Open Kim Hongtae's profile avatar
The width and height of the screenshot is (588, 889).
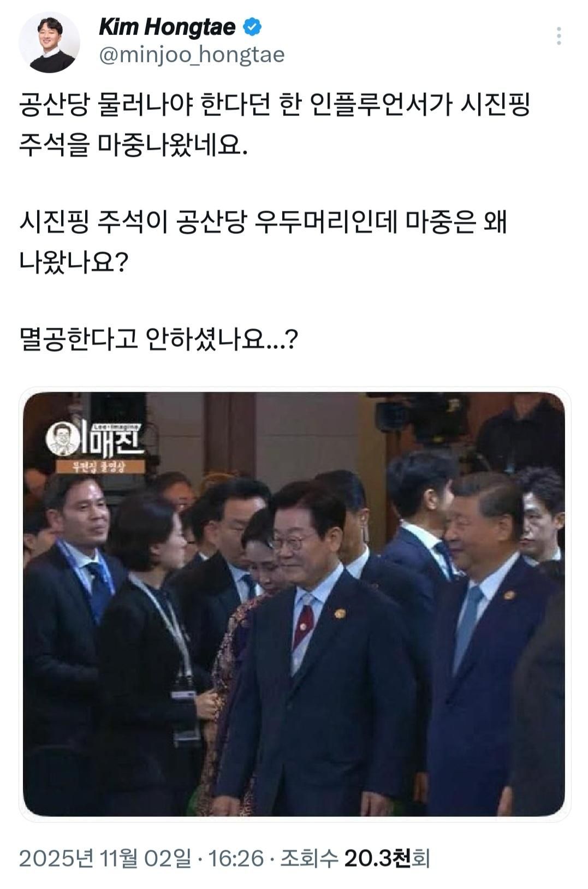50,43
